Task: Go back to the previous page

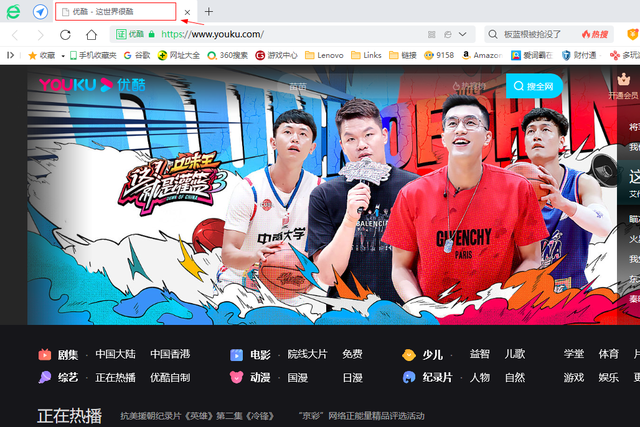Action: click(x=15, y=35)
